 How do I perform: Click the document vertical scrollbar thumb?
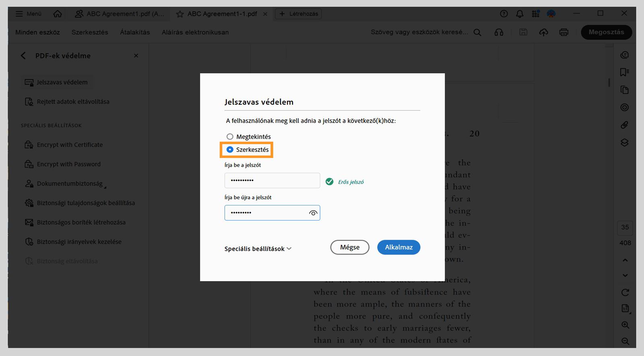609,82
